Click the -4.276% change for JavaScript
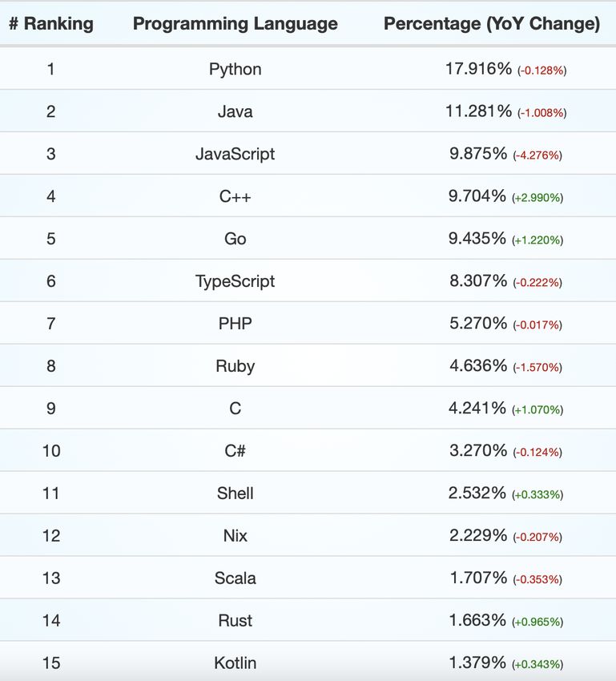Image resolution: width=616 pixels, height=681 pixels. tap(537, 155)
